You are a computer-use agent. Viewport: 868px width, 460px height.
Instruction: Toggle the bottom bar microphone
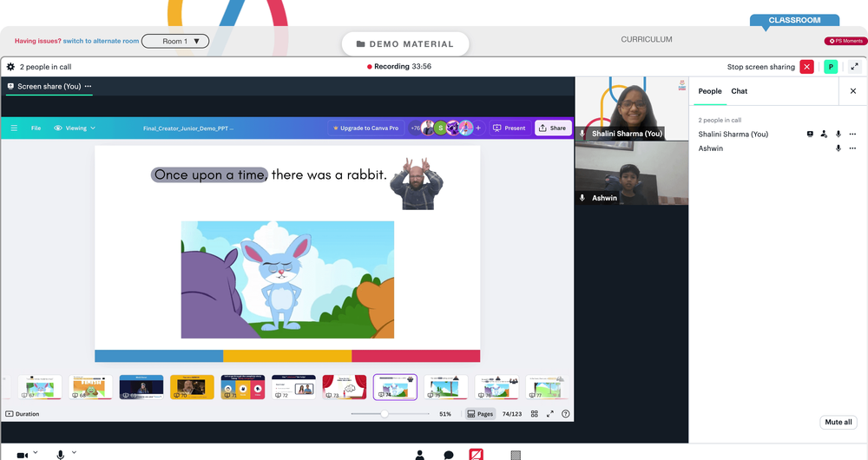point(61,455)
